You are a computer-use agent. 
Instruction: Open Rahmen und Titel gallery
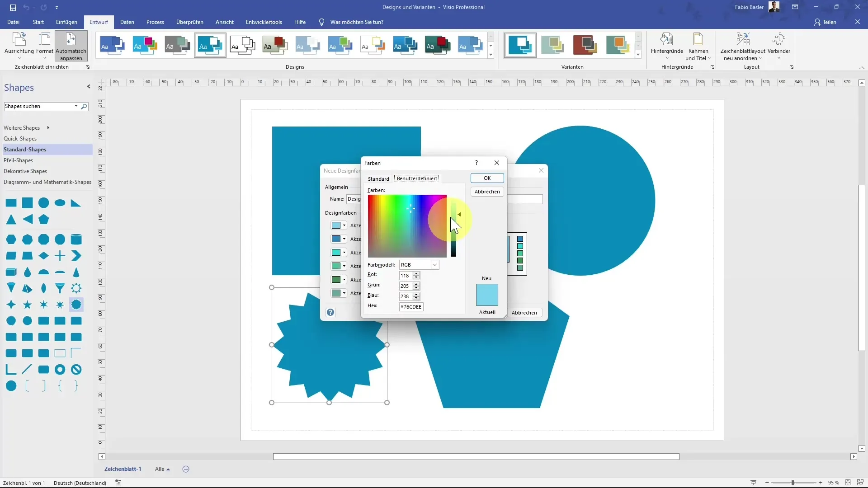pyautogui.click(x=698, y=46)
